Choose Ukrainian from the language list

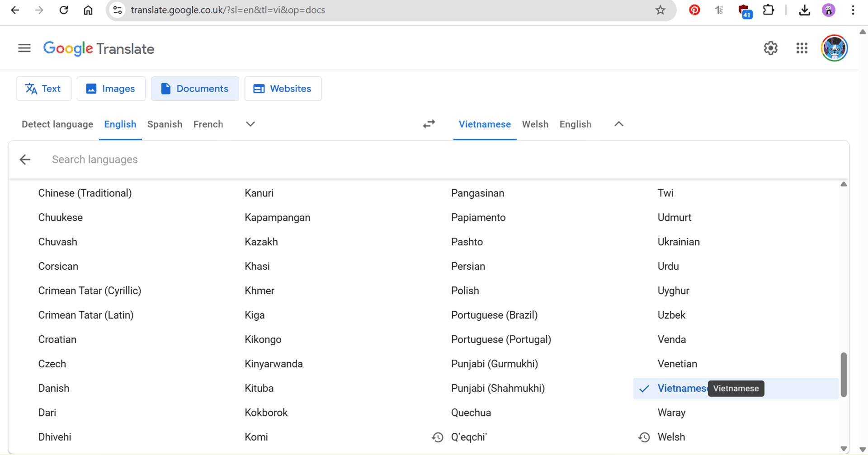(x=679, y=242)
